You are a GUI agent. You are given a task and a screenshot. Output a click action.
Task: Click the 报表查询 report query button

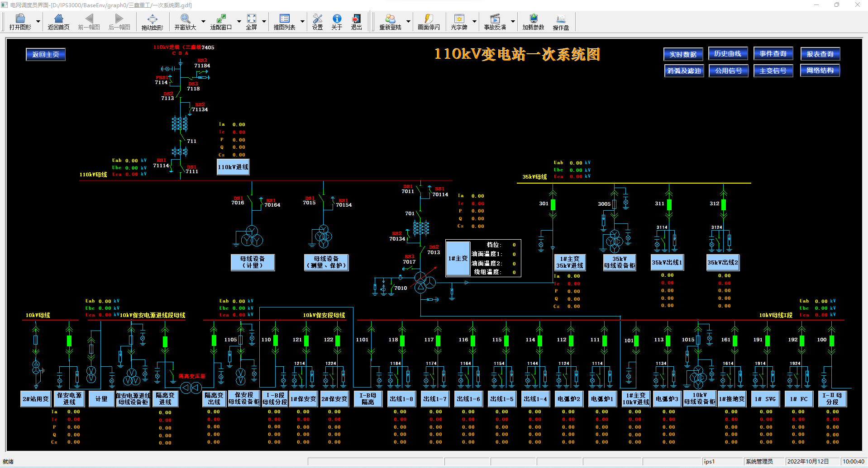(x=820, y=54)
